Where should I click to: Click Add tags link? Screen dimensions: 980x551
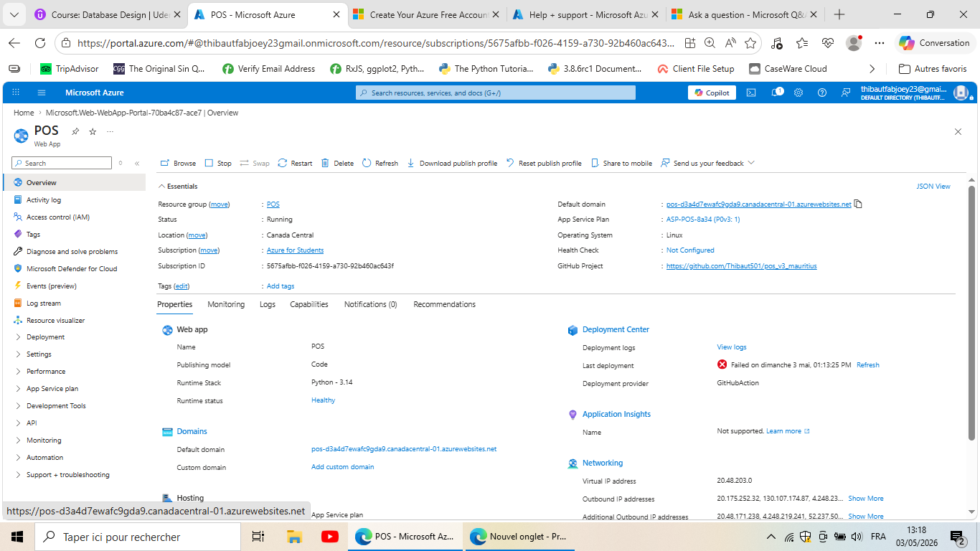[x=281, y=286]
